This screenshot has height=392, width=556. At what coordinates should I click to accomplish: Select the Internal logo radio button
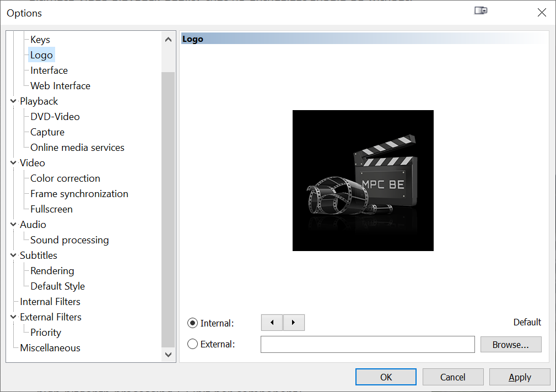192,323
